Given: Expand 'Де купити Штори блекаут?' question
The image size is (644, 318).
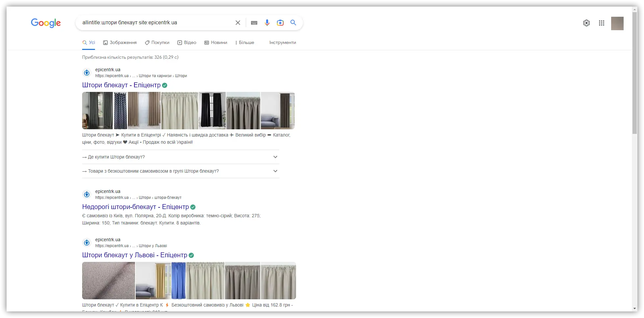Looking at the screenshot, I should (x=181, y=157).
